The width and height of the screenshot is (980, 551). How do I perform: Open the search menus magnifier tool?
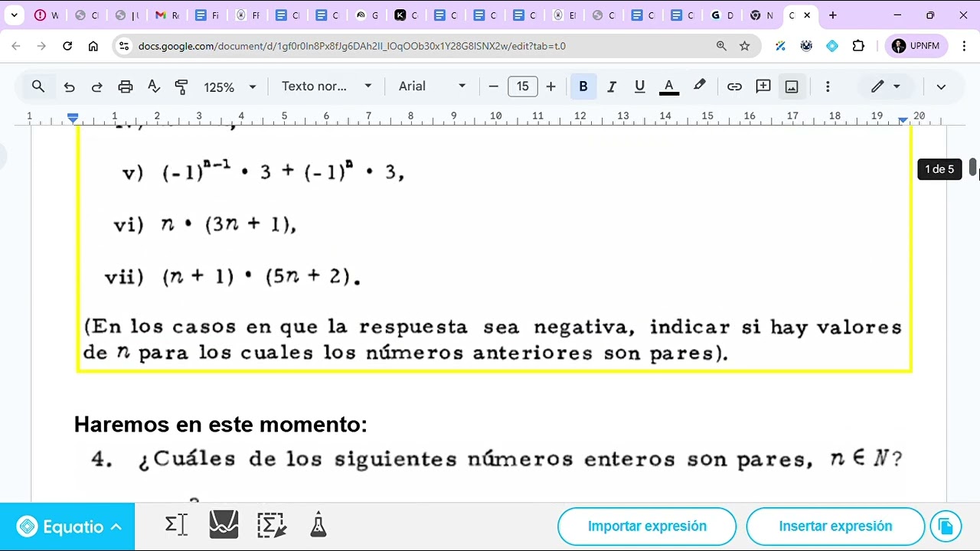(38, 86)
